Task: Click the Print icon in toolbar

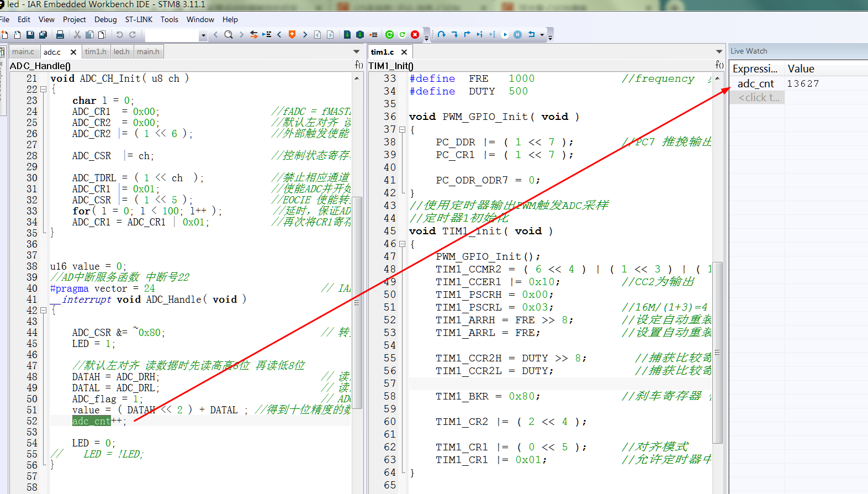Action: (60, 34)
